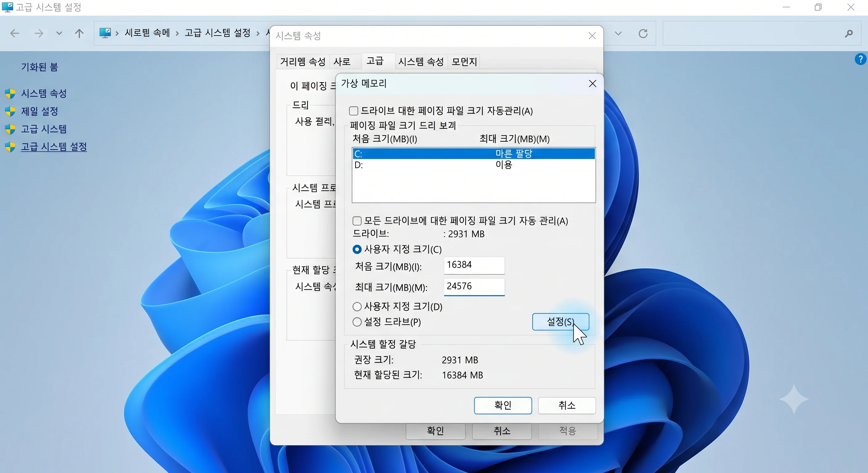Select the C: drive row

pos(473,154)
